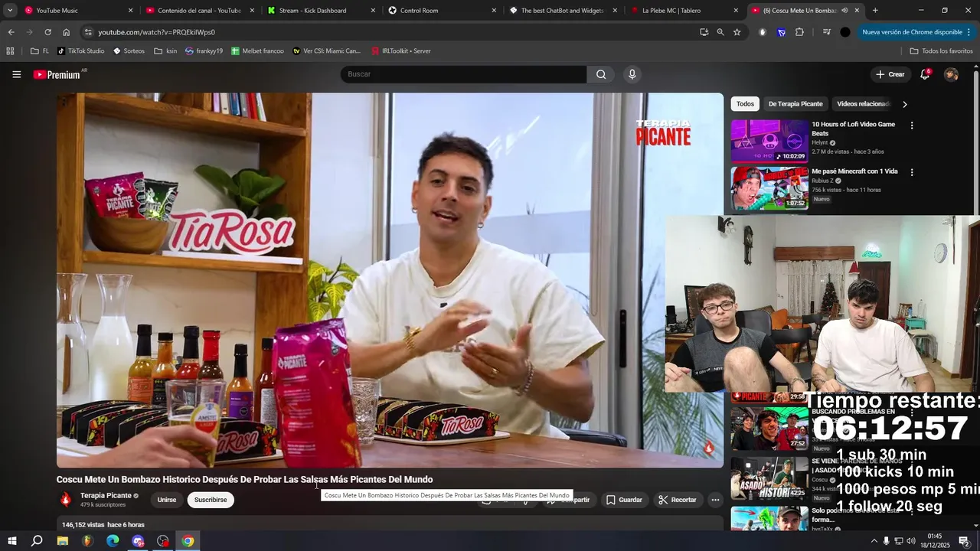Click in the Buscar search field
980x551 pixels.
(463, 74)
